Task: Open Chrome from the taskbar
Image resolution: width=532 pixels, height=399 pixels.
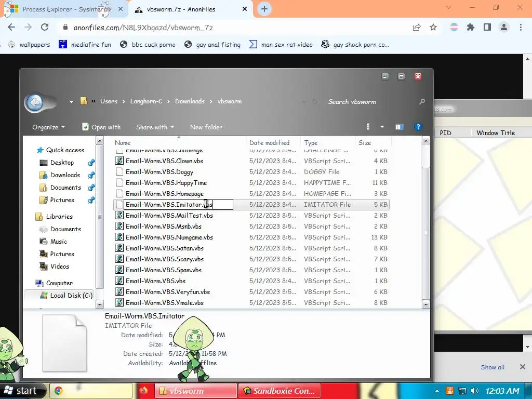Action: click(x=91, y=391)
